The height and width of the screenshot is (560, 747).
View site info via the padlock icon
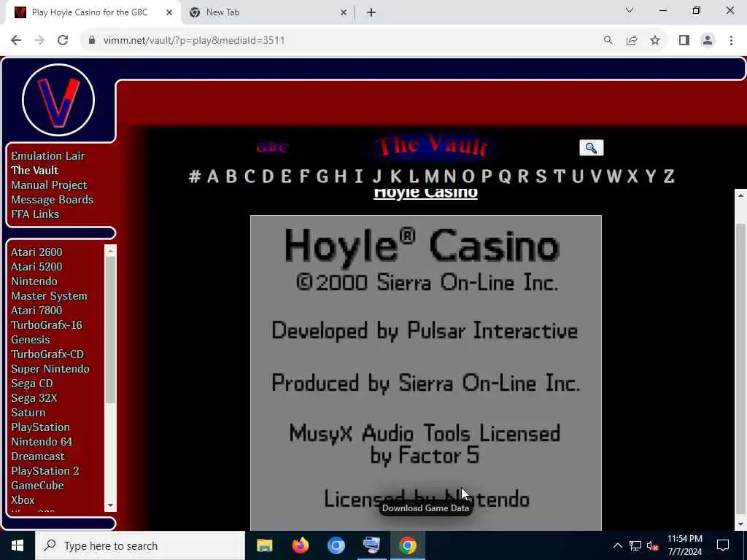pos(91,41)
